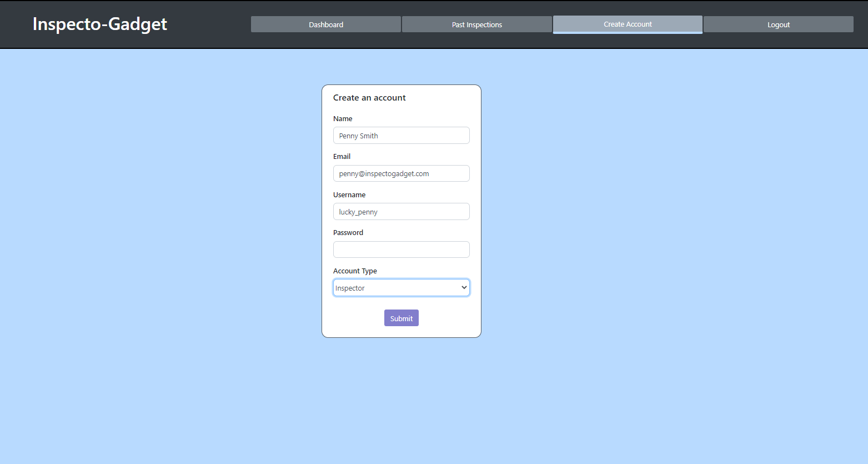Viewport: 868px width, 464px height.
Task: Click the Account Type dropdown arrow
Action: (x=464, y=287)
